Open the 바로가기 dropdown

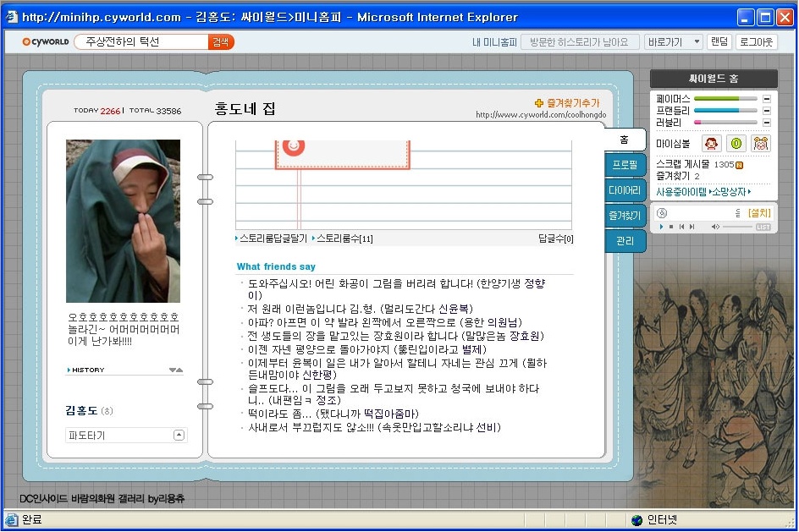point(674,41)
